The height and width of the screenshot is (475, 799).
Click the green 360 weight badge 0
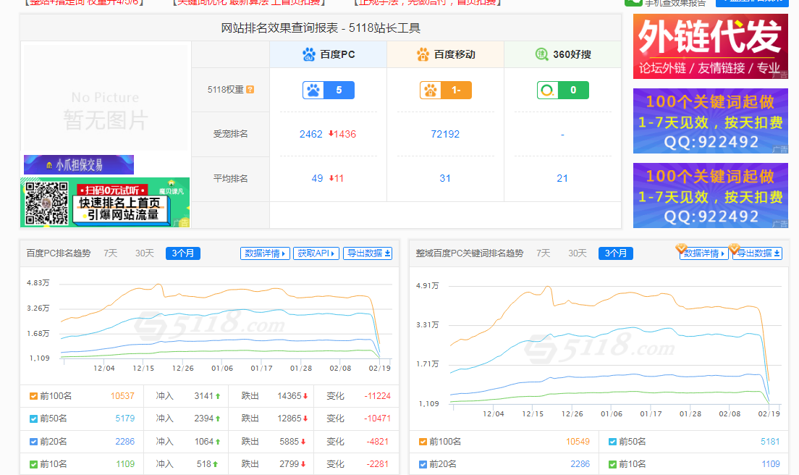point(563,90)
